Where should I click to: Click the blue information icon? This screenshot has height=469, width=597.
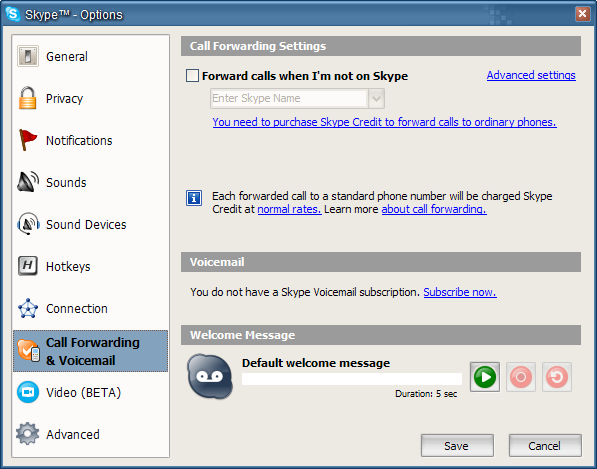click(x=194, y=198)
